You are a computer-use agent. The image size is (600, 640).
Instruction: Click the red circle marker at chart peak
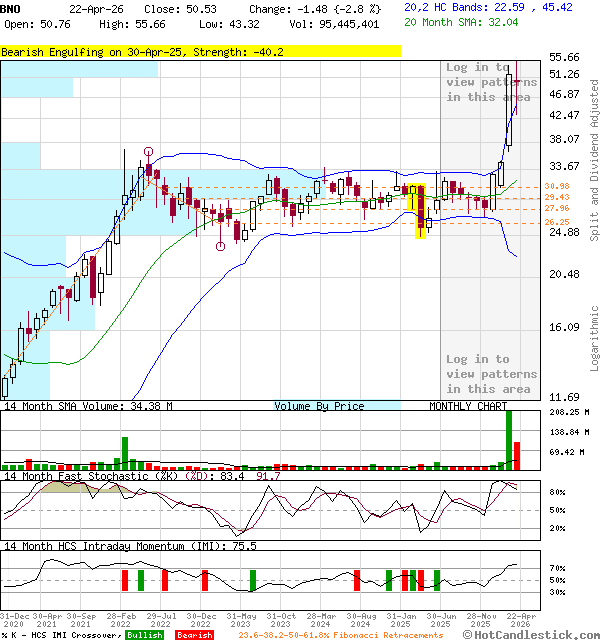point(148,152)
